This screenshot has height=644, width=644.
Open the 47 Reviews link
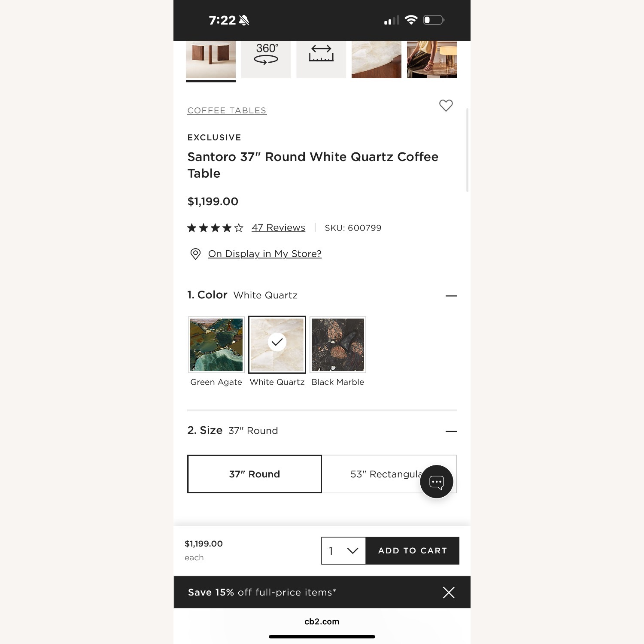click(x=278, y=228)
